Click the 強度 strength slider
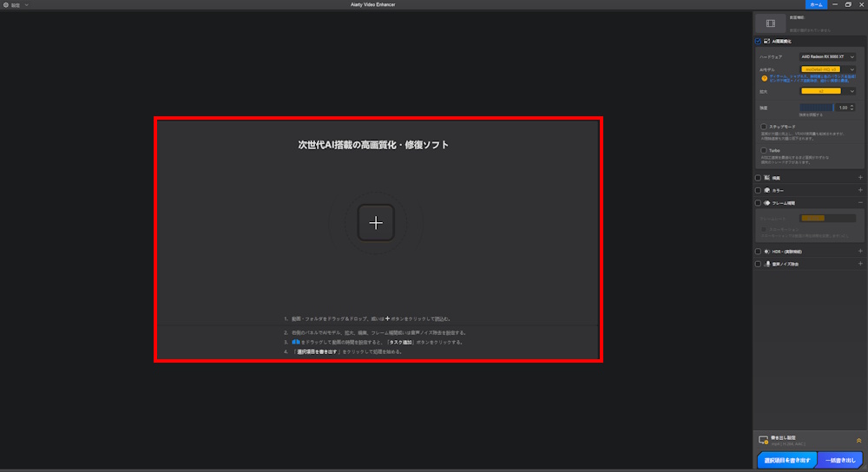 817,108
